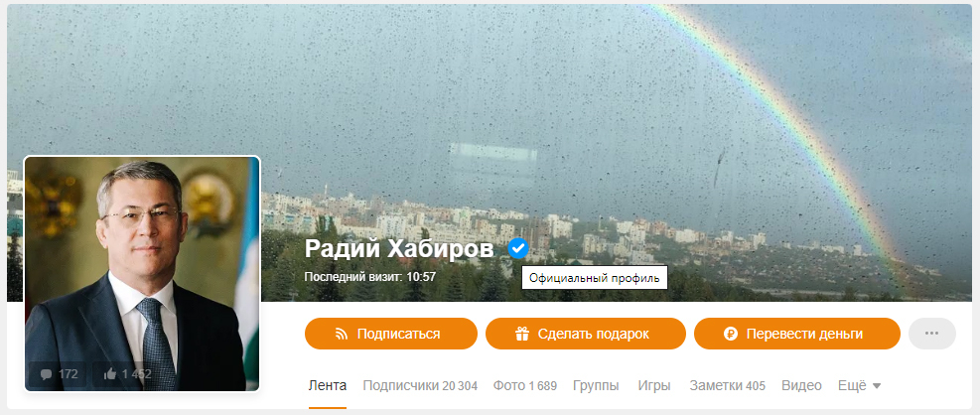Go to the Группы tab

(x=597, y=386)
